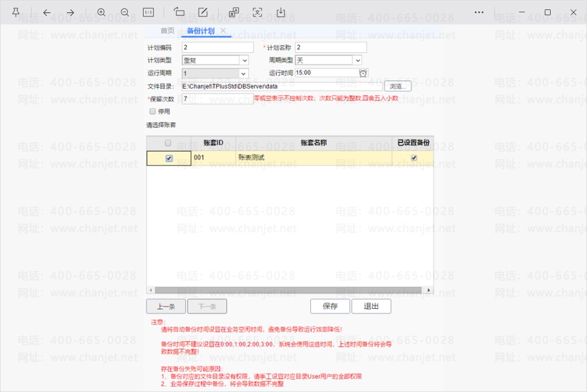Viewport: 587px width, 392px height.
Task: Toggle the select-all checkbox in table header
Action: 168,143
